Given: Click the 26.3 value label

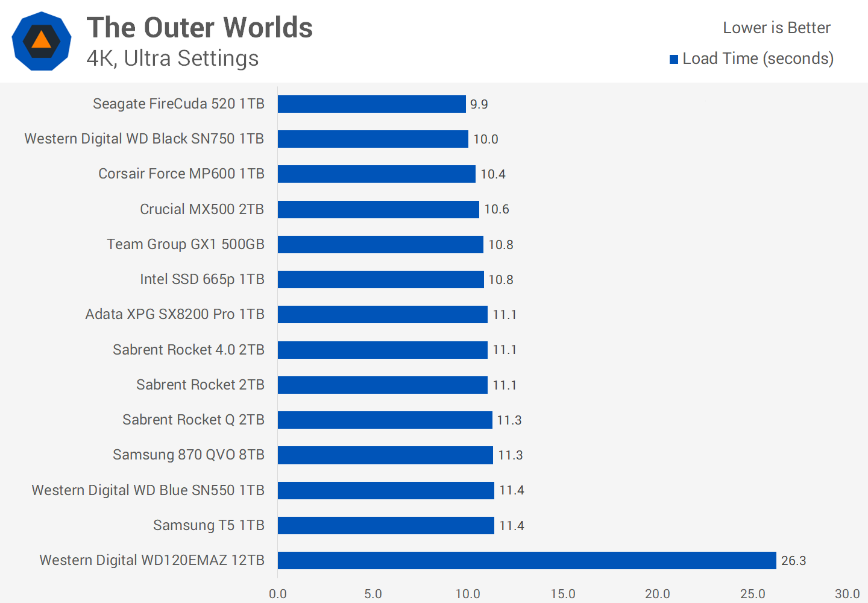Looking at the screenshot, I should [x=793, y=561].
